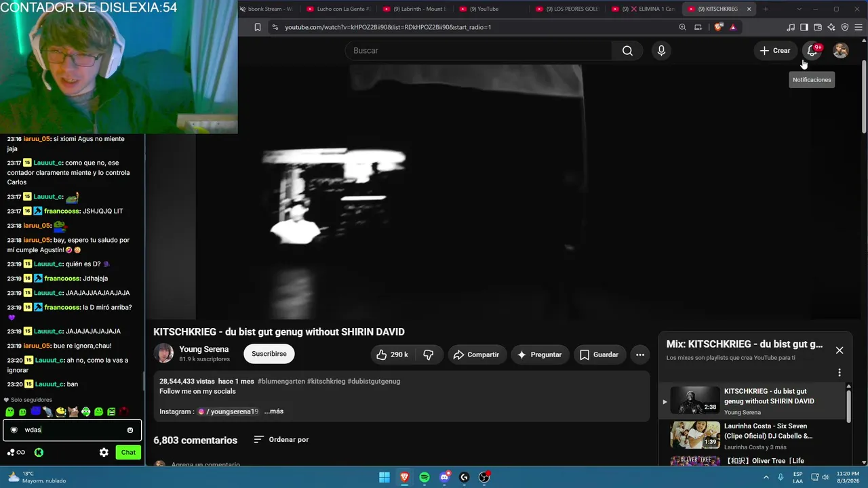Click the taskbar clock showing 11:20 PM
This screenshot has width=868, height=488.
tap(848, 477)
